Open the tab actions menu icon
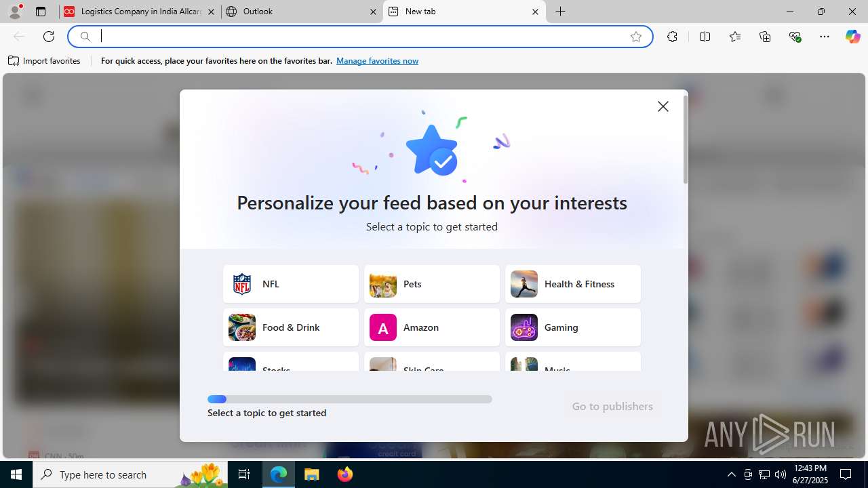This screenshot has width=868, height=488. pyautogui.click(x=41, y=12)
